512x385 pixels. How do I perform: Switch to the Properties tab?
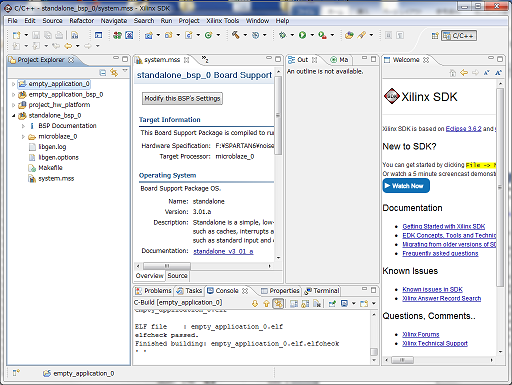[280, 291]
